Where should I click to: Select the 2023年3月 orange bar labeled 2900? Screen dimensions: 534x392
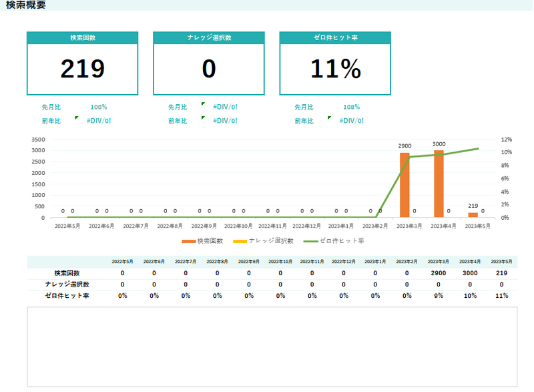[x=405, y=185]
